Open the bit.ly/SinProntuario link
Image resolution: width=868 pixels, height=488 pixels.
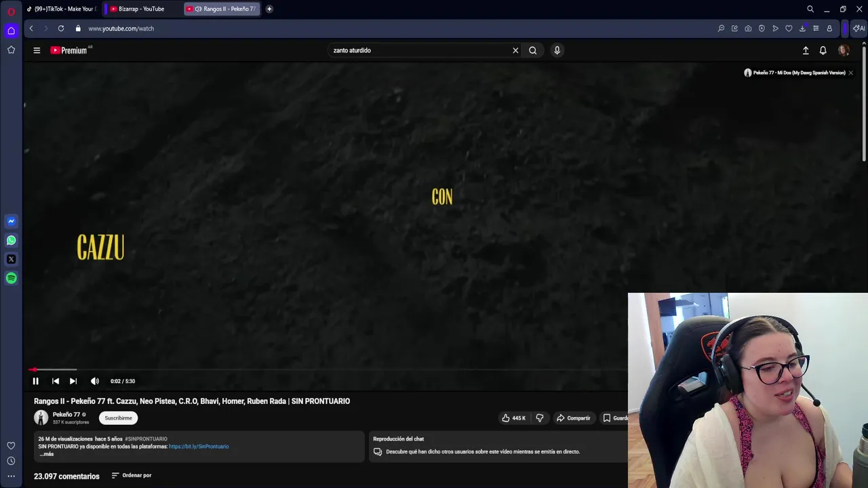click(x=199, y=447)
